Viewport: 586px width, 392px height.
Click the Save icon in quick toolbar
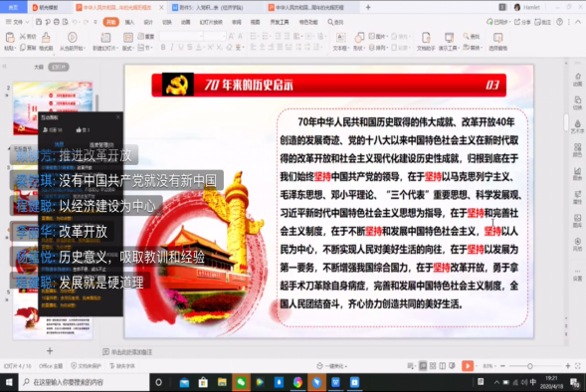tap(39, 22)
